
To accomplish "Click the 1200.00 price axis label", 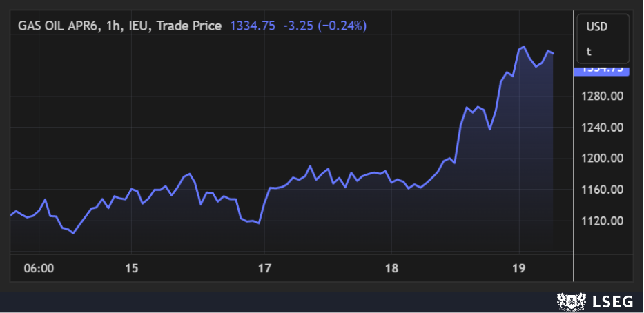I will point(604,159).
